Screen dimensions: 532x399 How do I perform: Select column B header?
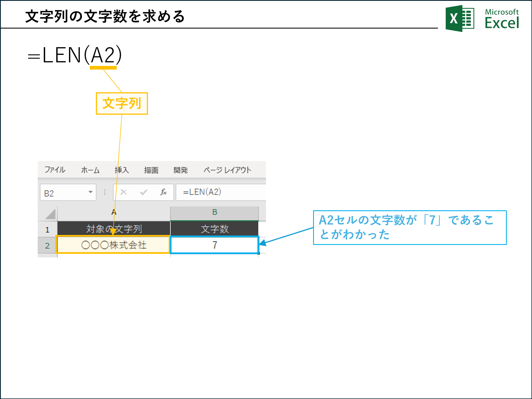[214, 212]
